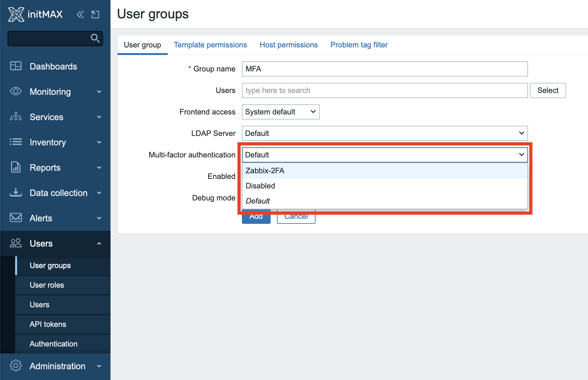Click the Select button beside Users field
This screenshot has height=380, width=588.
pyautogui.click(x=548, y=90)
